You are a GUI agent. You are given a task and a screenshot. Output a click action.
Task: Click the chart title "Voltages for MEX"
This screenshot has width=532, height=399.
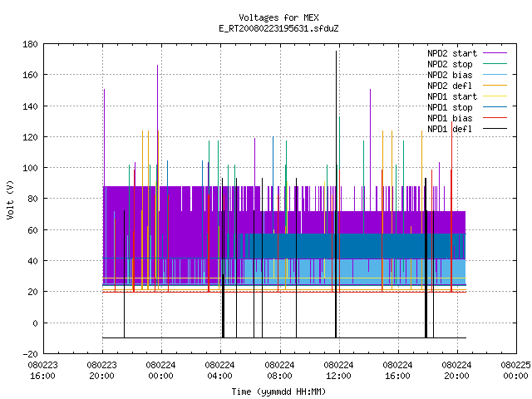[x=278, y=17]
